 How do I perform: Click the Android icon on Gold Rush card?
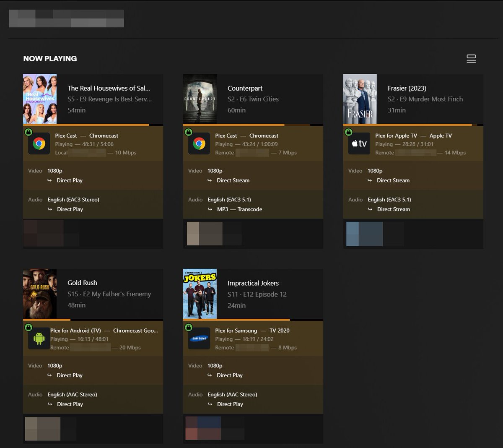point(39,339)
